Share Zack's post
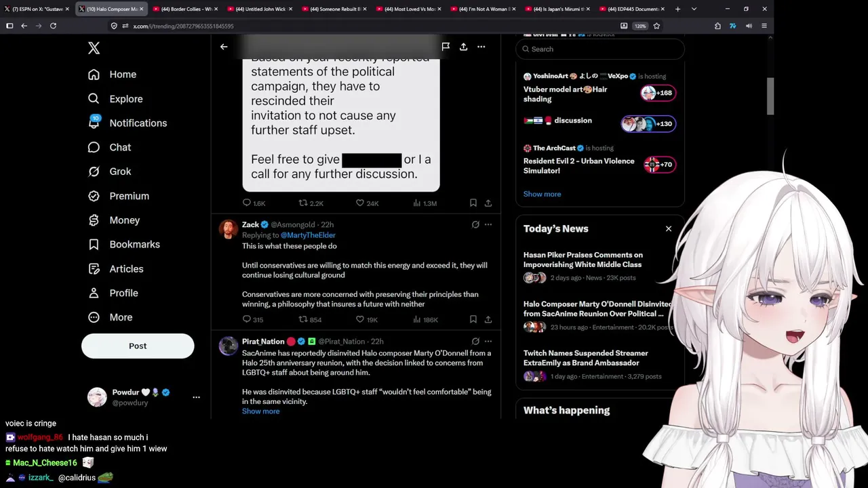The image size is (868, 488). (488, 319)
